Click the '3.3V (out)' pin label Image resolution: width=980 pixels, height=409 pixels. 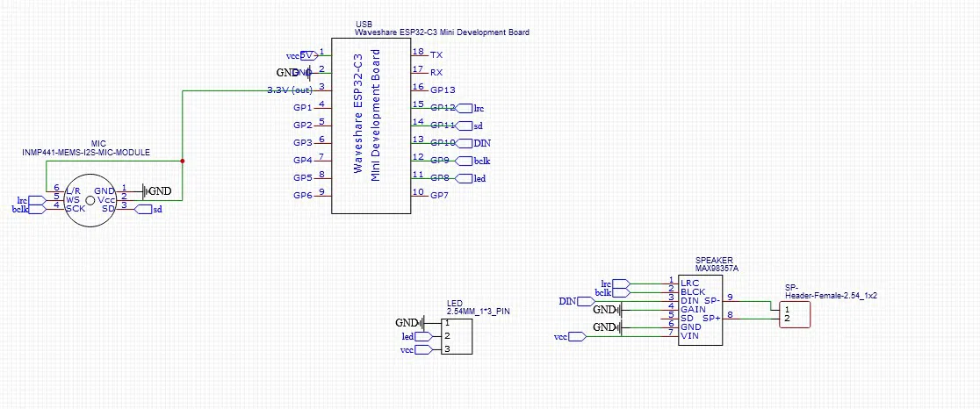(290, 90)
